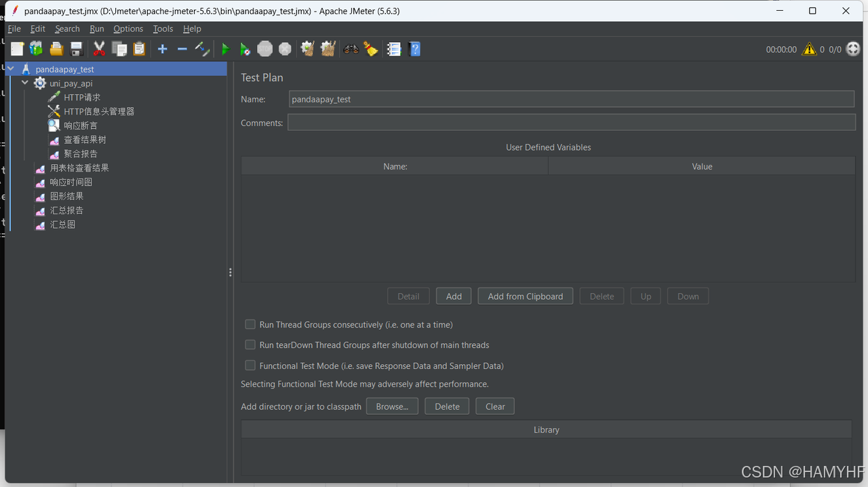868x487 pixels.
Task: Click the Value column header
Action: coord(702,166)
